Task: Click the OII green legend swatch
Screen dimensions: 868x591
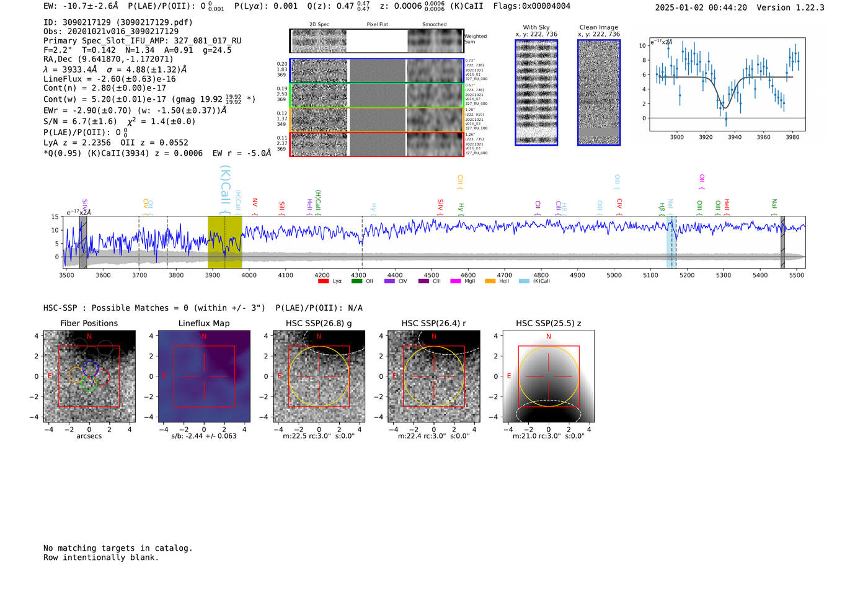Action: pos(356,281)
